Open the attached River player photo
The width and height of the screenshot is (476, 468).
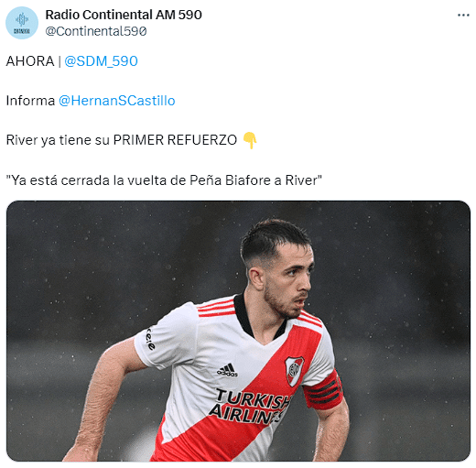(238, 331)
